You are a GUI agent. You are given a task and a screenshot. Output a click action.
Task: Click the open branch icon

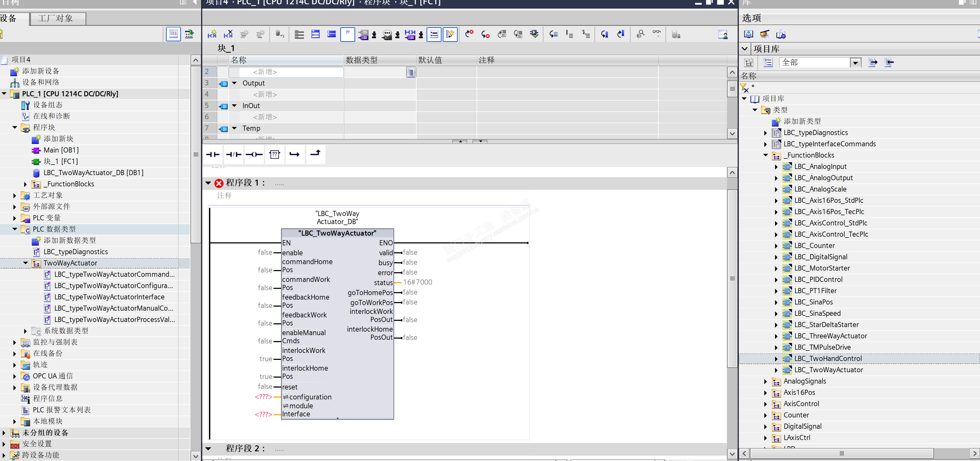(294, 154)
